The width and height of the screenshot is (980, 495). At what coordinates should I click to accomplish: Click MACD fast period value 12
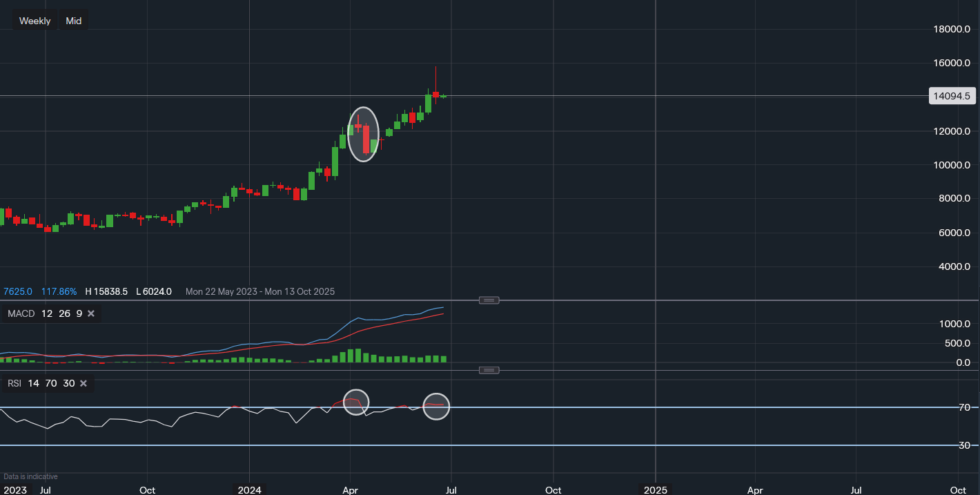[x=46, y=313]
